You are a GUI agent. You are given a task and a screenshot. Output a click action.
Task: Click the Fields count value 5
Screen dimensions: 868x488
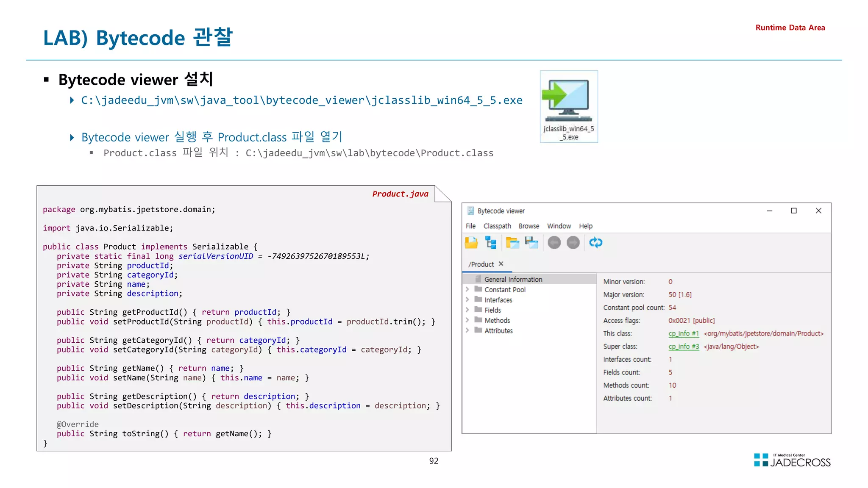pyautogui.click(x=670, y=372)
